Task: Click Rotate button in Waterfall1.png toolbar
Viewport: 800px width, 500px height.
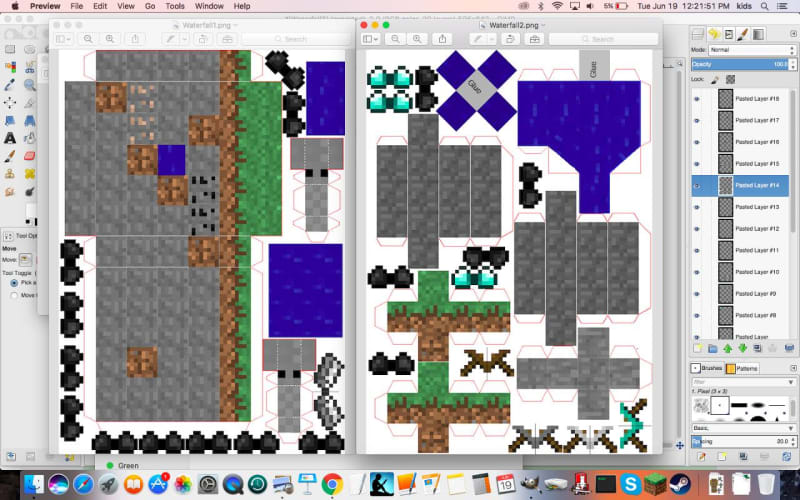Action: click(x=203, y=39)
